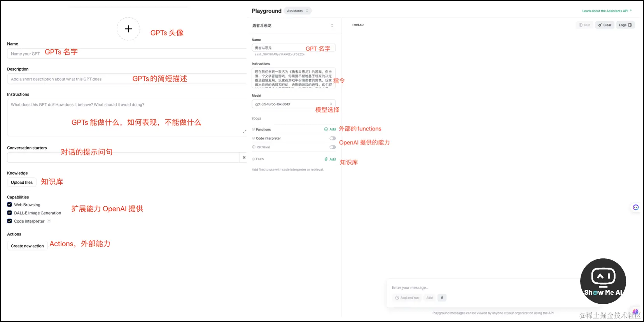Click the GPT Instructions text area

click(127, 117)
